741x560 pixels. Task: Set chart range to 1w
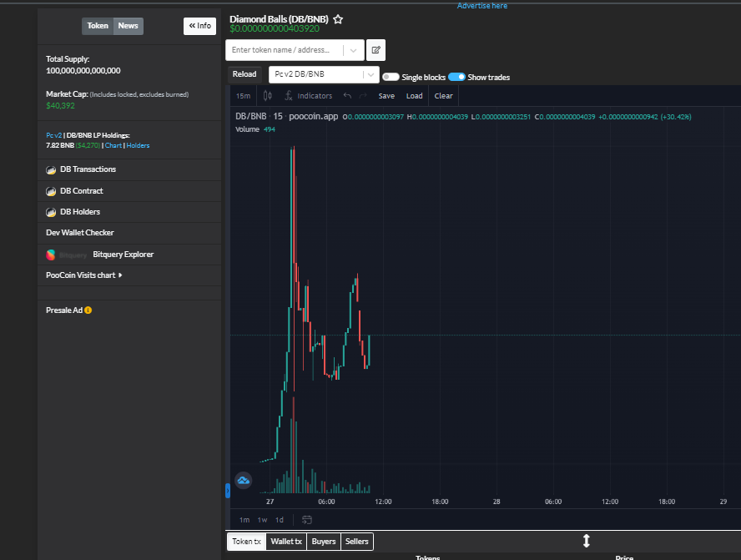coord(262,520)
